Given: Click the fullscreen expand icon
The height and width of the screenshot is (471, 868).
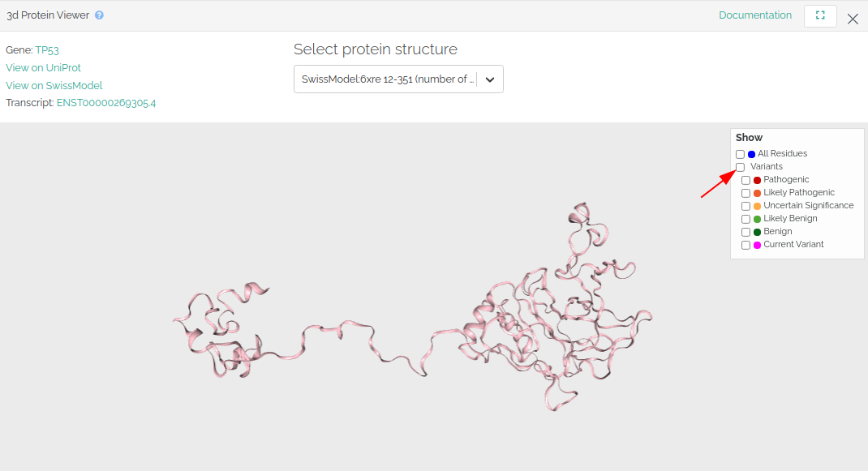Looking at the screenshot, I should [820, 15].
